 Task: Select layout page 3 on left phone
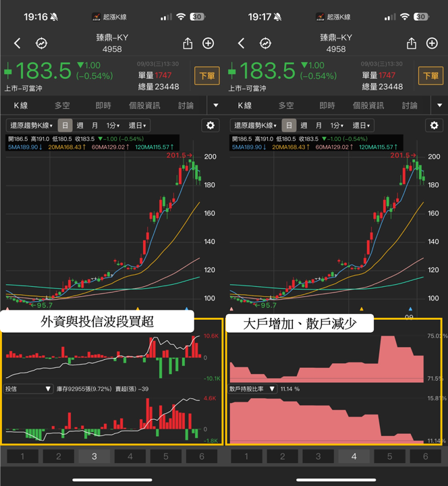click(x=94, y=456)
